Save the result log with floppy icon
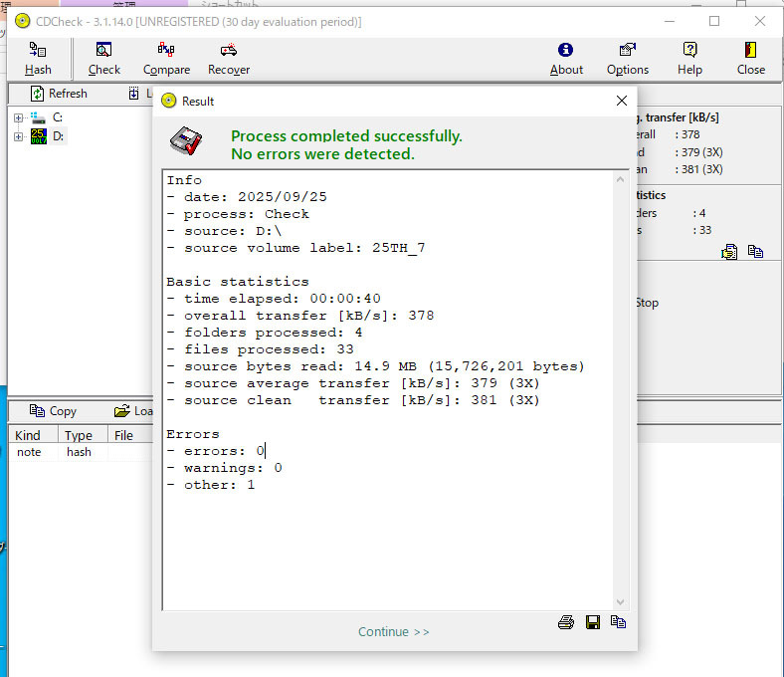784x677 pixels. pyautogui.click(x=593, y=622)
